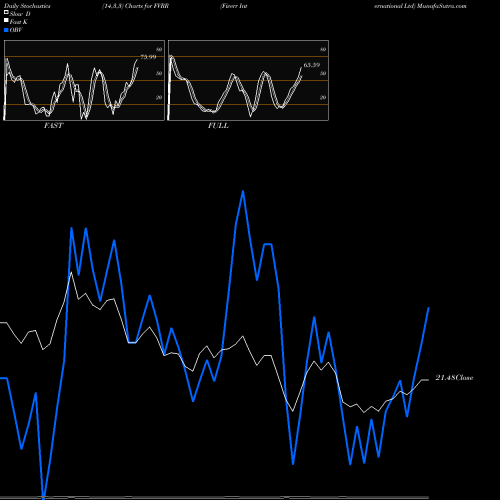Viewport: 500px width, 500px height.
Task: Click the OBV legend label
Action: [x=16, y=30]
